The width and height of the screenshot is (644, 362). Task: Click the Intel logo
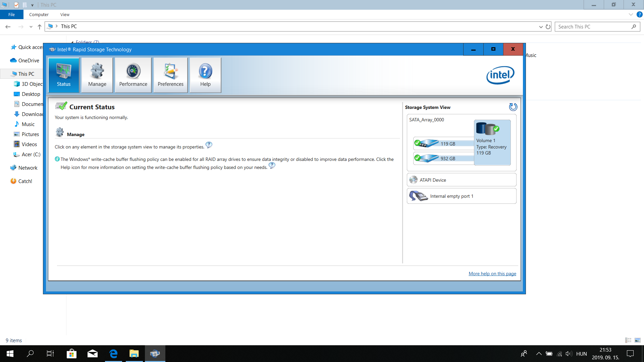[500, 75]
